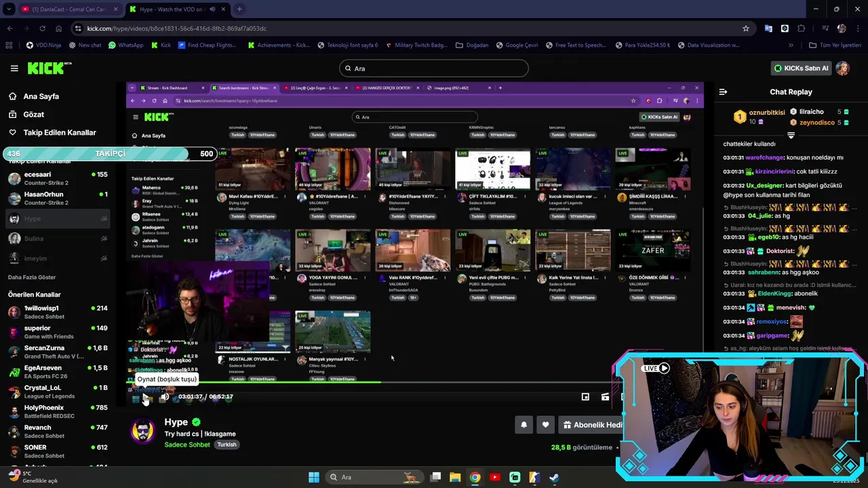Expand the chat leaderboard chevron

click(791, 136)
